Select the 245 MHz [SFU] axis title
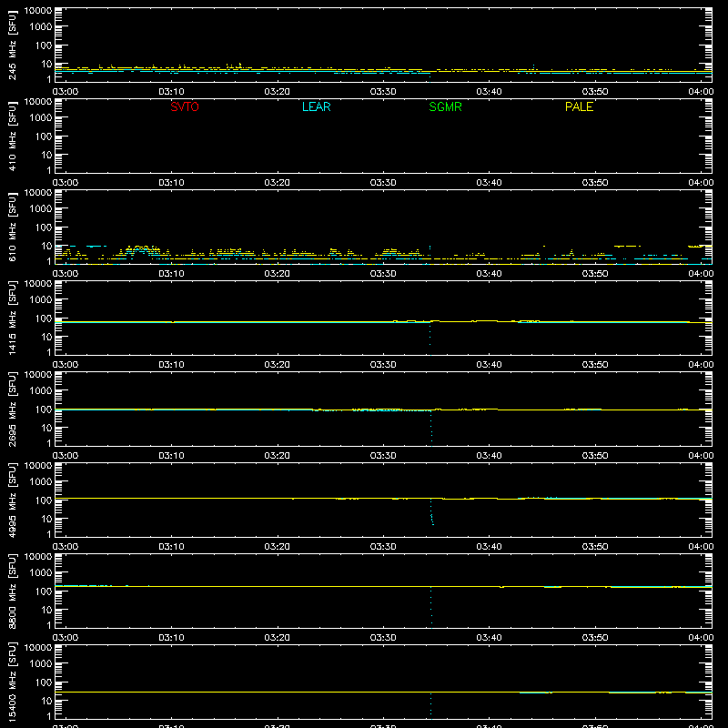Screen dimensions: 728x728 pyautogui.click(x=13, y=45)
